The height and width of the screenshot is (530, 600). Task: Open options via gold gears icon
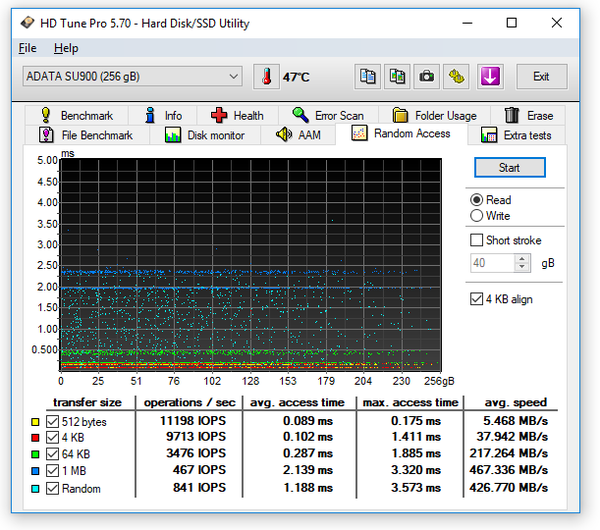pyautogui.click(x=456, y=77)
